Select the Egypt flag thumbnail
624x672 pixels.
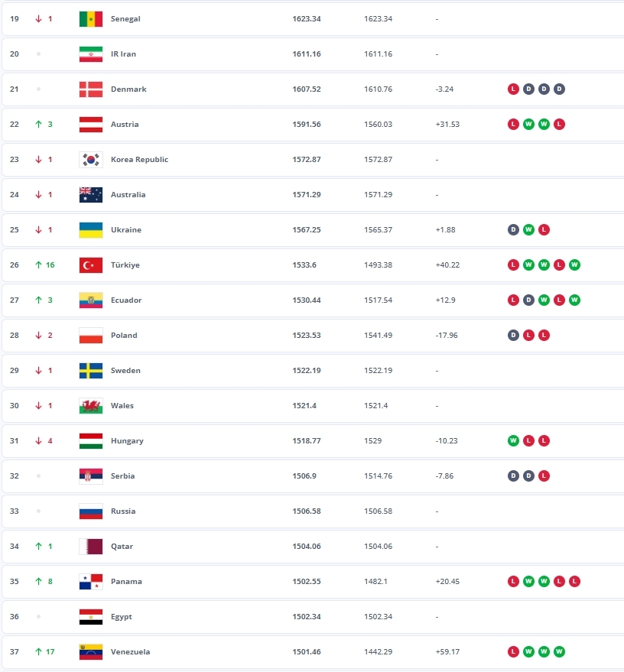click(x=91, y=616)
